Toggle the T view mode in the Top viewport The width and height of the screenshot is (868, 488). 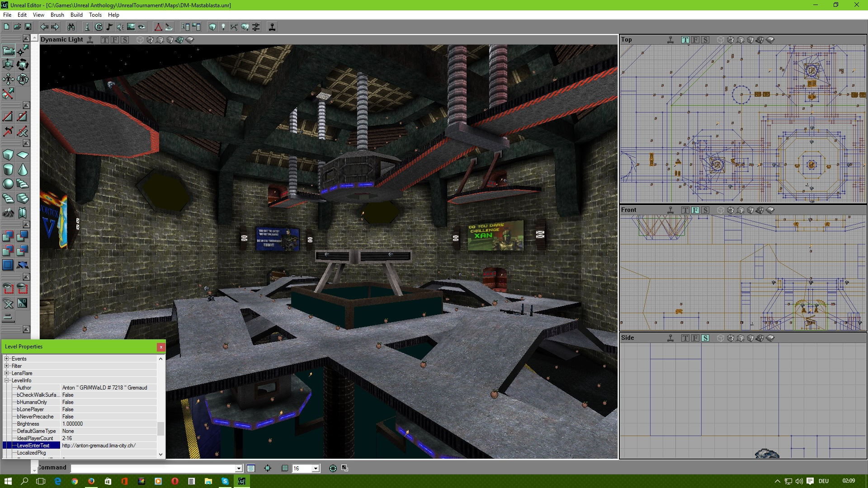click(x=684, y=40)
